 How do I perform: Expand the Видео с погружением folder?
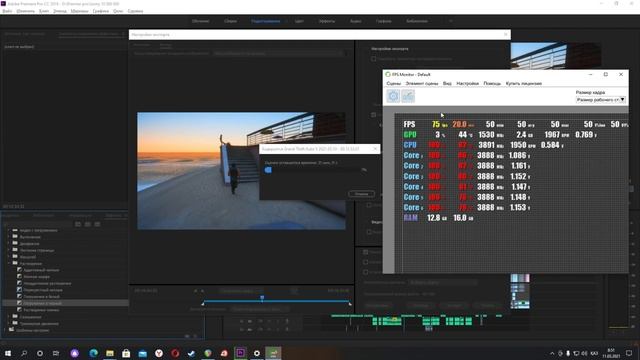(x=9, y=230)
